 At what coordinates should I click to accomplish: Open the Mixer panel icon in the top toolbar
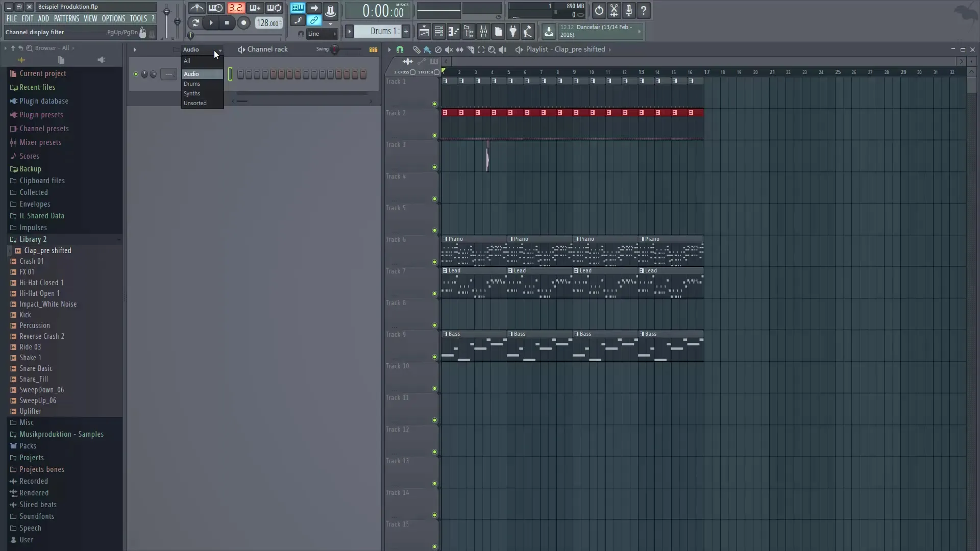click(483, 32)
